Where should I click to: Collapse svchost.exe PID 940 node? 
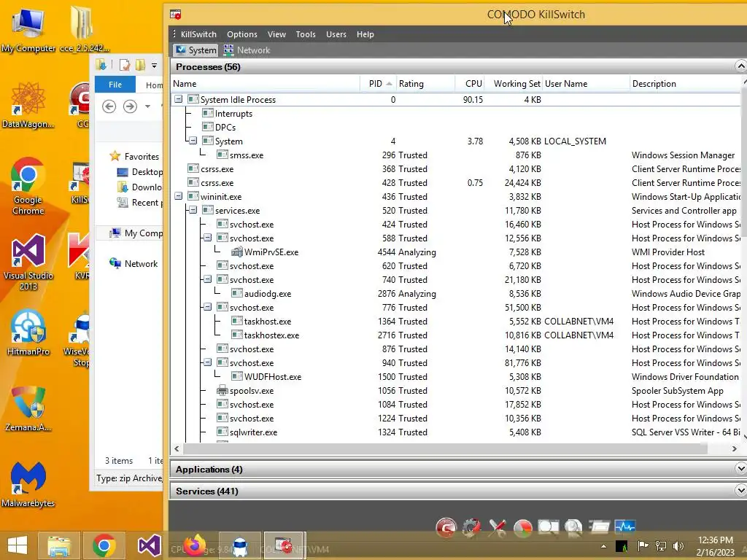coord(208,362)
